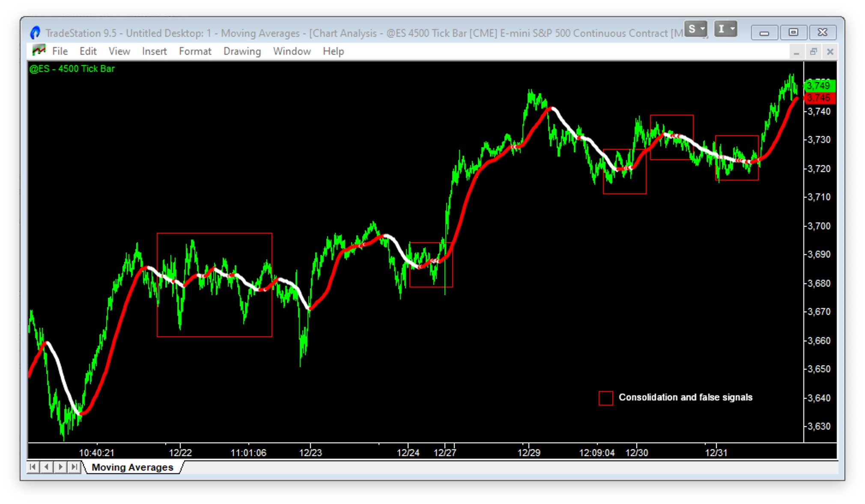Image resolution: width=865 pixels, height=504 pixels.
Task: Click the red 3,745 moving average value marker
Action: [820, 98]
